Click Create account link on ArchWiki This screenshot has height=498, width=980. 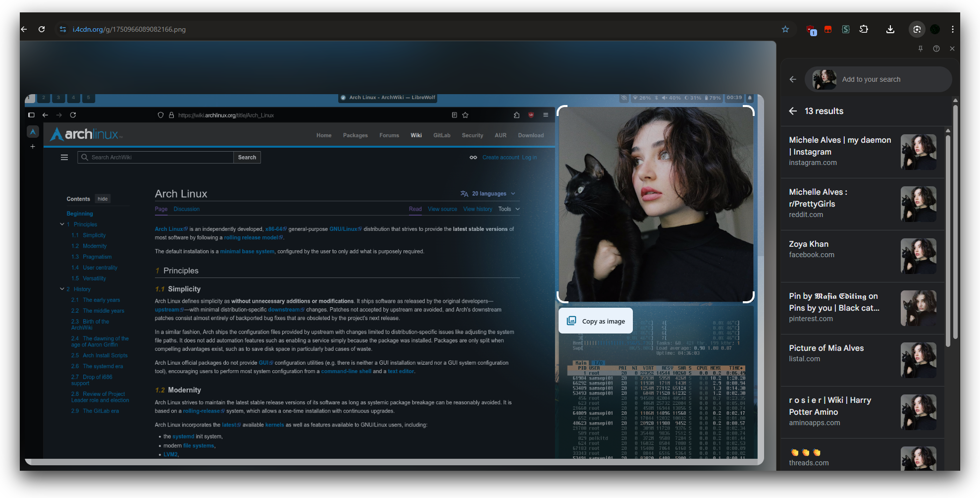pos(501,158)
